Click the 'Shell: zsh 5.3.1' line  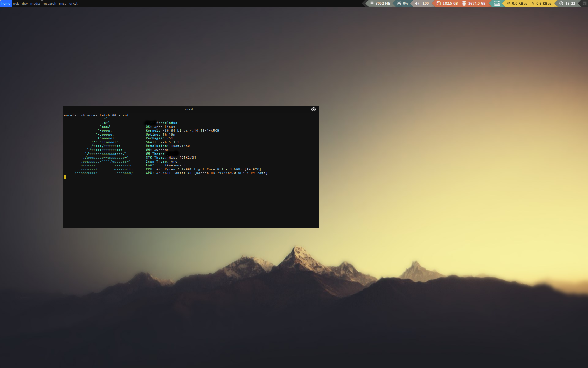(162, 142)
